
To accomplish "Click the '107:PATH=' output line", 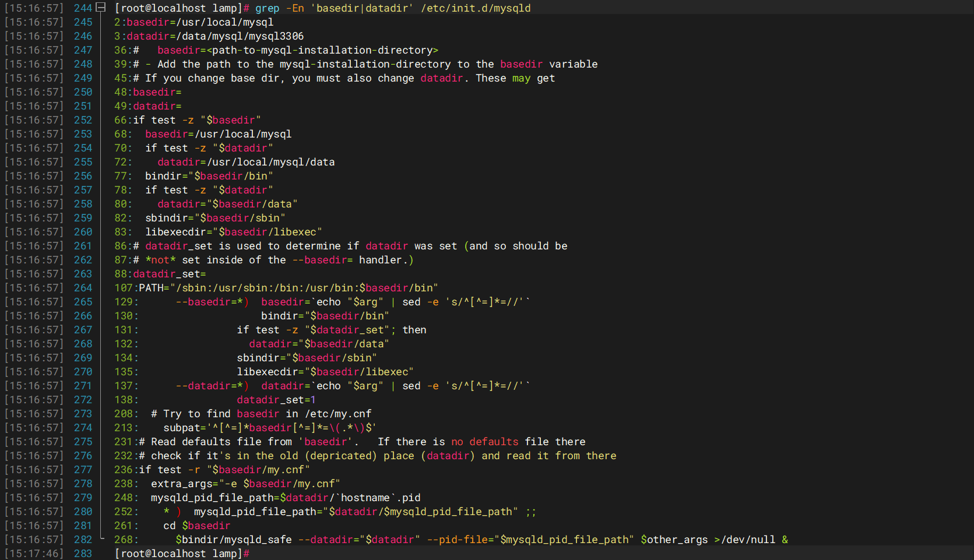I will pyautogui.click(x=276, y=288).
